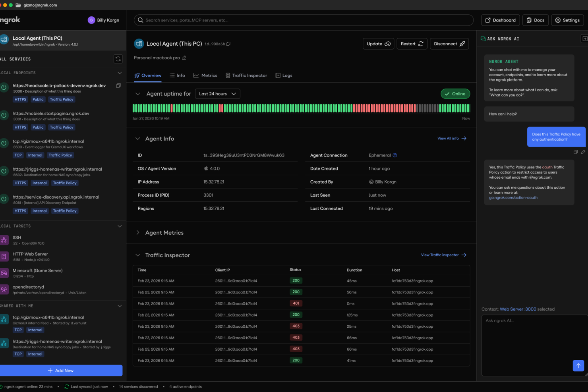This screenshot has width=588, height=392.
Task: Click the sync icon in status bar
Action: point(67,386)
